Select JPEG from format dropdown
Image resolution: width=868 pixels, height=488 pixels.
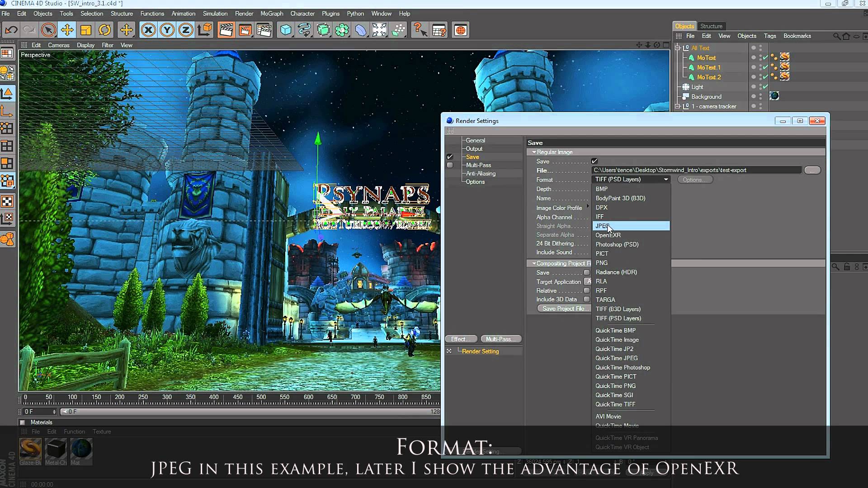tap(630, 225)
